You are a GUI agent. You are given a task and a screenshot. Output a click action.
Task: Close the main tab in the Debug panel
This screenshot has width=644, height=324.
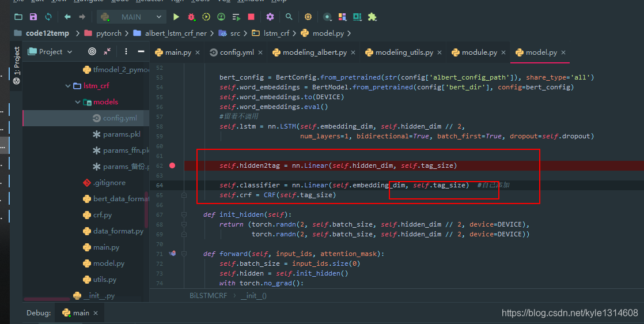tap(96, 313)
